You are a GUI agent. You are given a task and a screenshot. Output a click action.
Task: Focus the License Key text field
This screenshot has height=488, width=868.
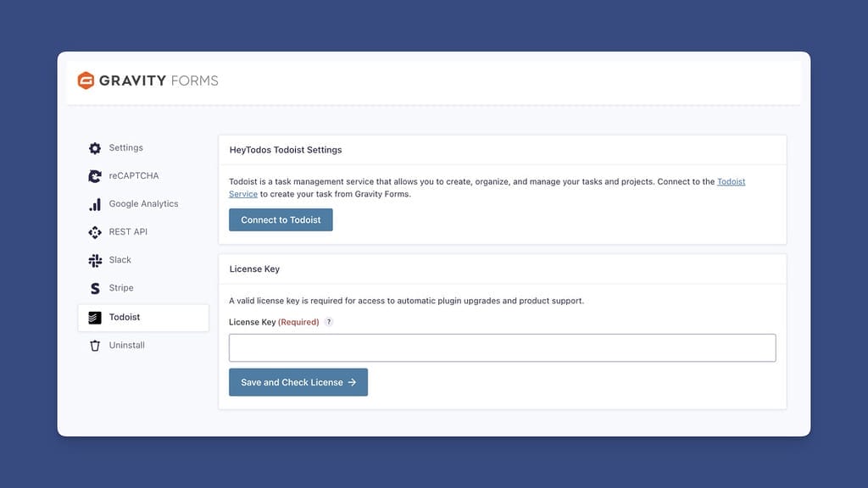pyautogui.click(x=502, y=348)
